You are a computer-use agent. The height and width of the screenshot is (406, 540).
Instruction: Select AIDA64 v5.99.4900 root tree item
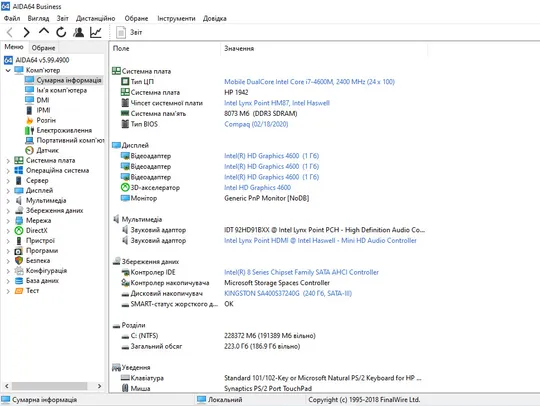click(x=37, y=60)
